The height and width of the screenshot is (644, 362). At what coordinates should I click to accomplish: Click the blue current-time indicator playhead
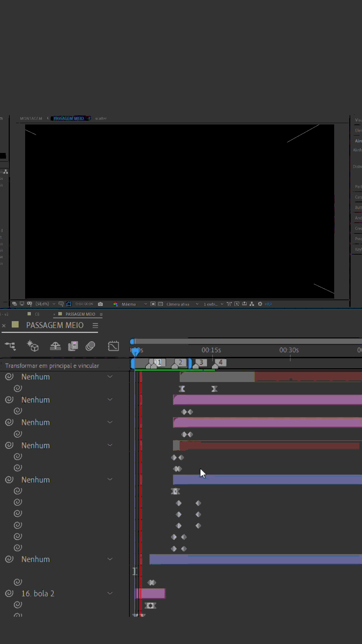tap(135, 351)
